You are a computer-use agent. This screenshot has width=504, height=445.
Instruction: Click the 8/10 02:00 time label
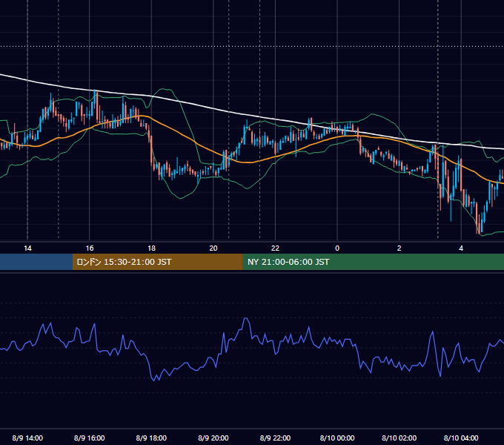399,438
